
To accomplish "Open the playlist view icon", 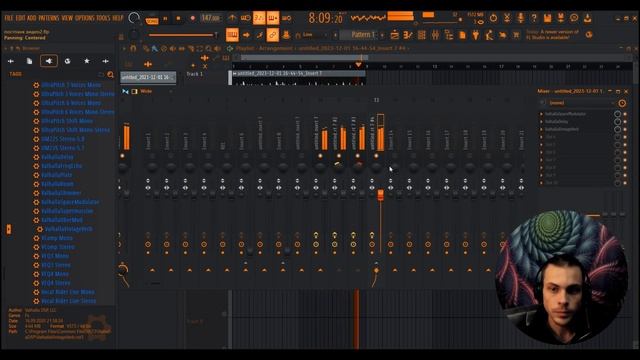I will (394, 35).
